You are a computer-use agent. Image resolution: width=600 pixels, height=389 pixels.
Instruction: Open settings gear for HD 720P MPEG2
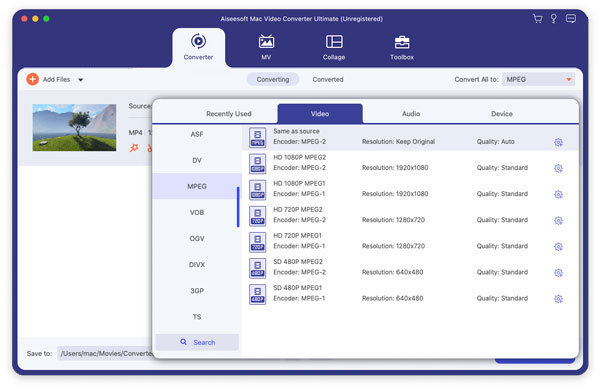tap(558, 221)
